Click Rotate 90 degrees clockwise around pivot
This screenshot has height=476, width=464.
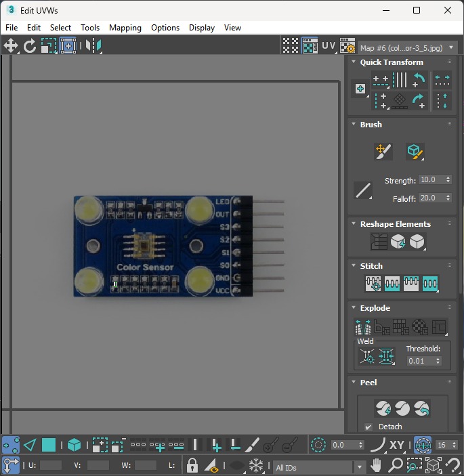pyautogui.click(x=419, y=101)
